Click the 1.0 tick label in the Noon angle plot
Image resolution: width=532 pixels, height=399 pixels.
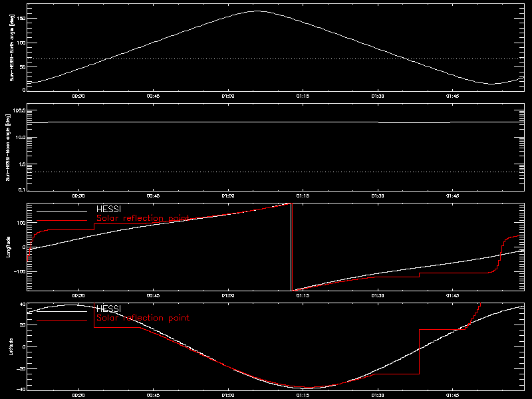pos(22,164)
